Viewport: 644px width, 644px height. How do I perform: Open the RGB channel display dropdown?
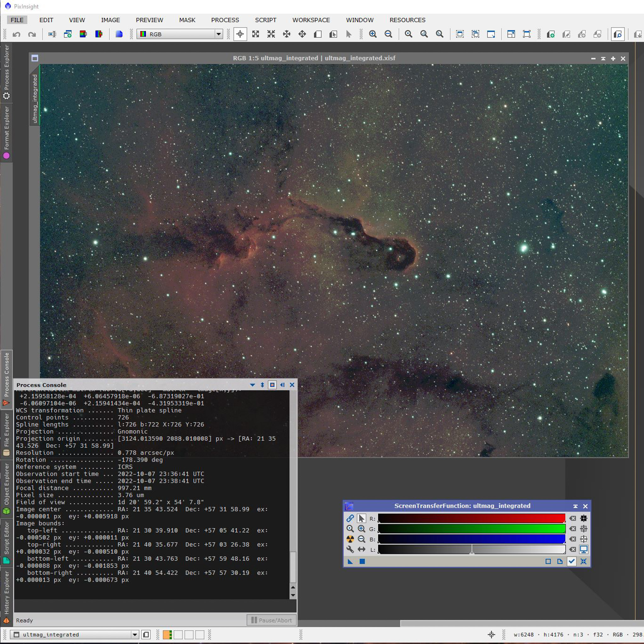218,34
